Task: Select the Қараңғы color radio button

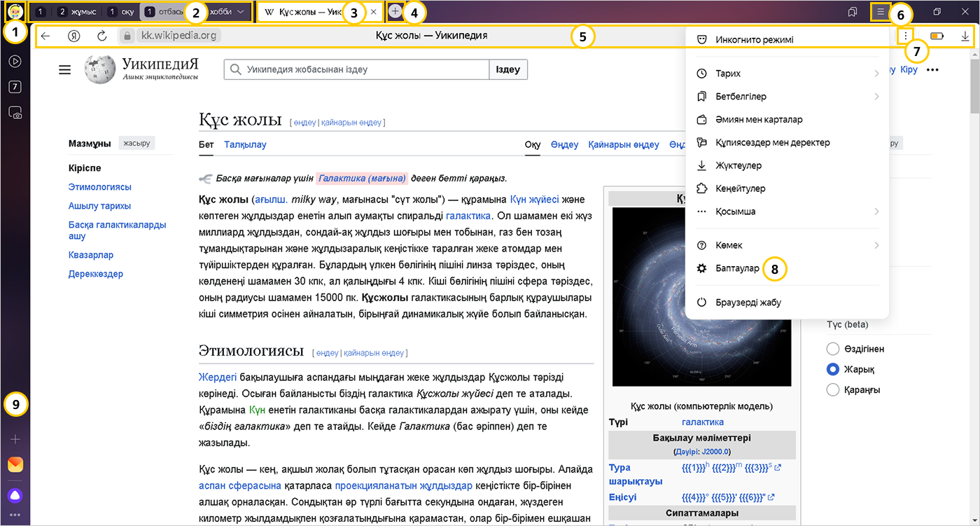Action: 833,389
